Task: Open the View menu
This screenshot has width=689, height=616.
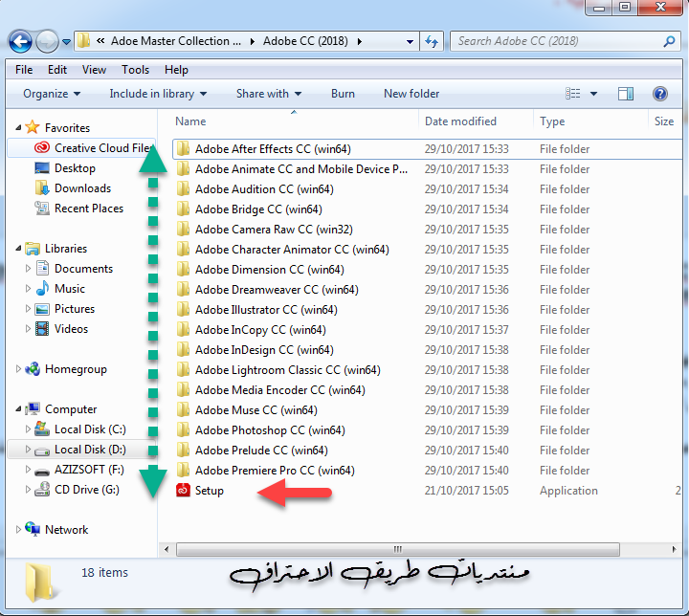Action: [x=94, y=70]
